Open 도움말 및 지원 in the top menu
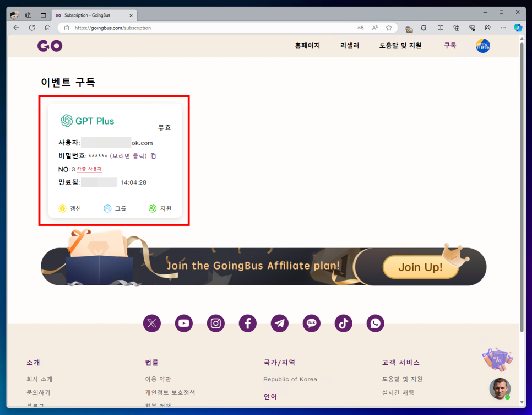532x415 pixels. pos(400,46)
